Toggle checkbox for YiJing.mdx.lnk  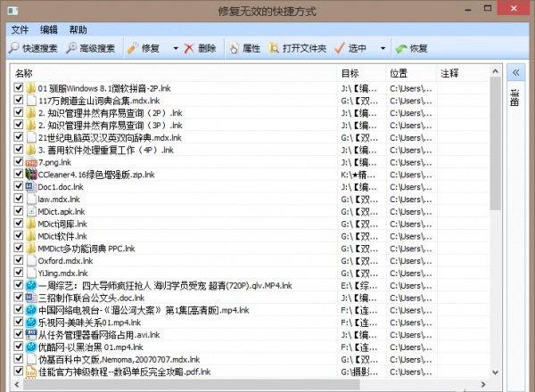19,273
